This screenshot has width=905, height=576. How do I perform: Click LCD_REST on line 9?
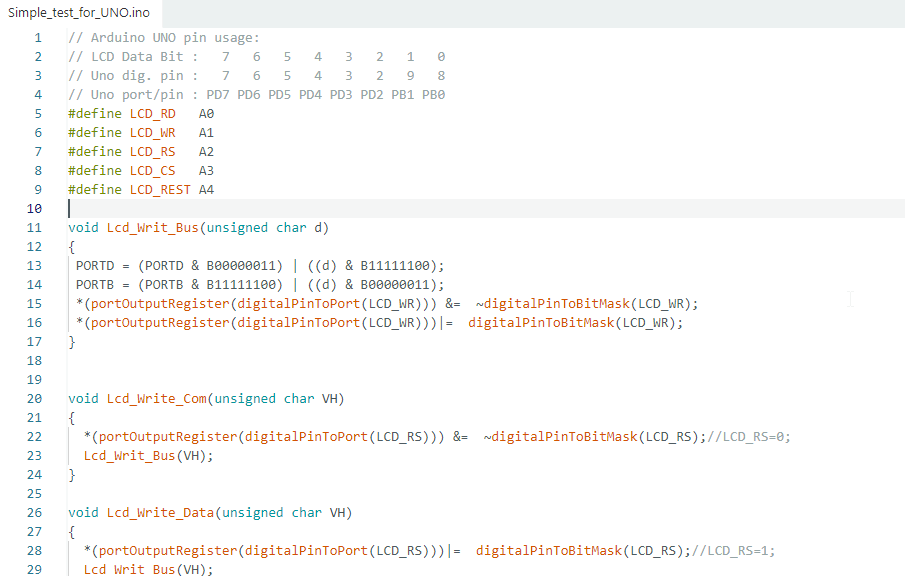[x=160, y=190]
